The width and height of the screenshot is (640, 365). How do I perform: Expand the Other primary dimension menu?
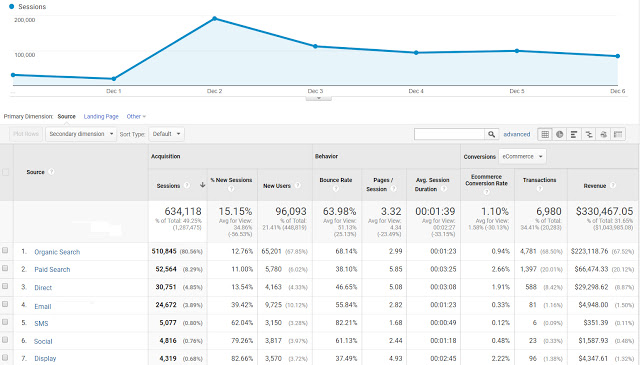pos(136,116)
